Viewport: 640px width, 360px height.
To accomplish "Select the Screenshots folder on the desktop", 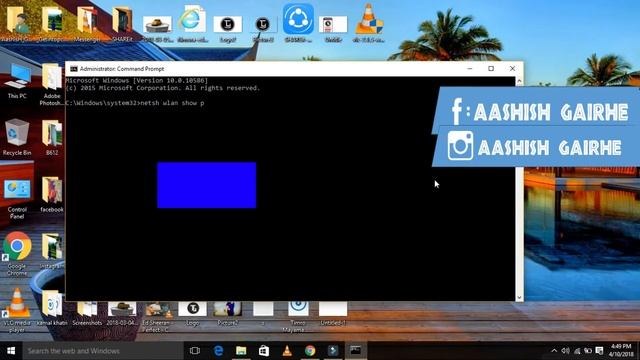I will [x=87, y=313].
